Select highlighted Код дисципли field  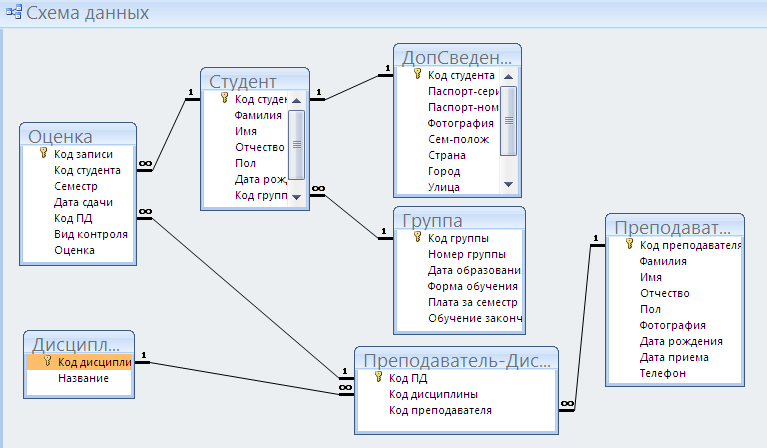click(79, 362)
